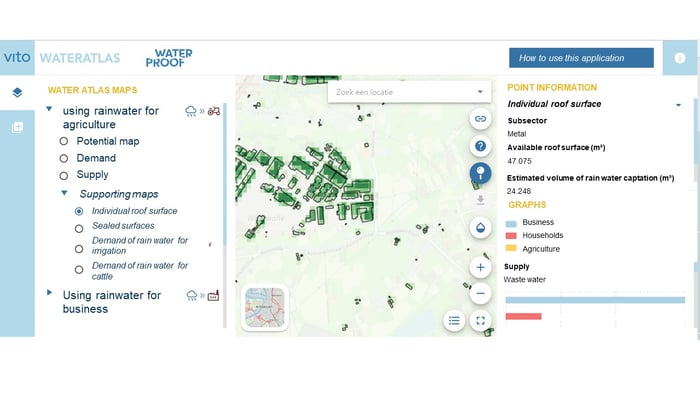This screenshot has width=700, height=393.
Task: Click the share link icon on map
Action: point(480,119)
